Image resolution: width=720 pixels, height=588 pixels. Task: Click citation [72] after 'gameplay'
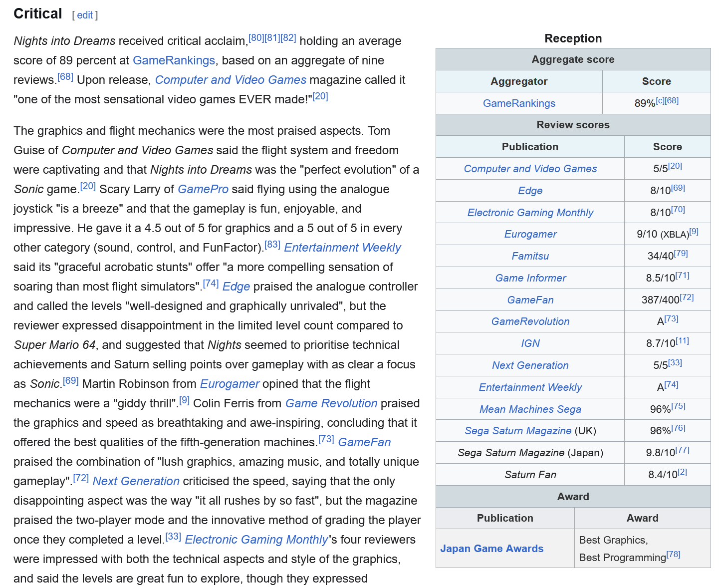81,478
